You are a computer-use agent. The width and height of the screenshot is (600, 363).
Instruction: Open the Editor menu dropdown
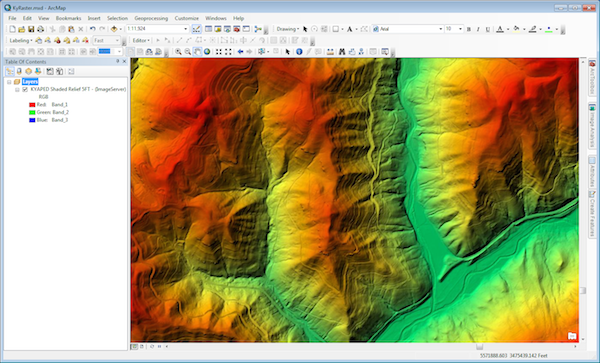click(x=141, y=40)
